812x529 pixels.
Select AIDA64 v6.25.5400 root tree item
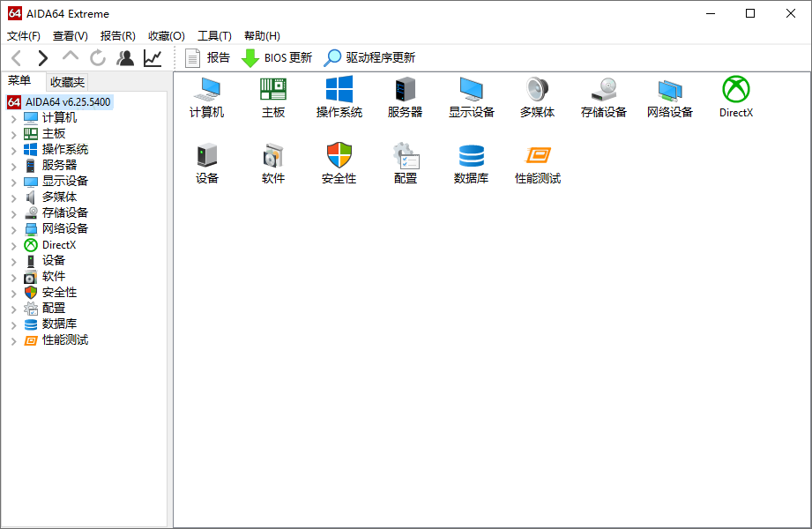(66, 101)
